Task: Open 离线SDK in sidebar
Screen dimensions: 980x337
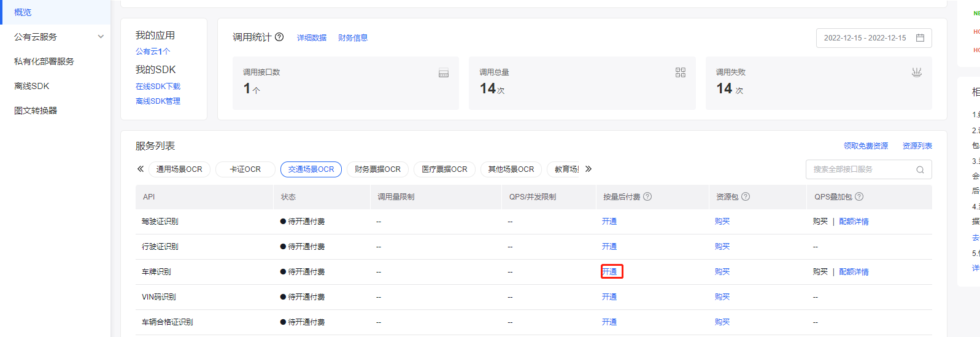Action: pyautogui.click(x=32, y=86)
